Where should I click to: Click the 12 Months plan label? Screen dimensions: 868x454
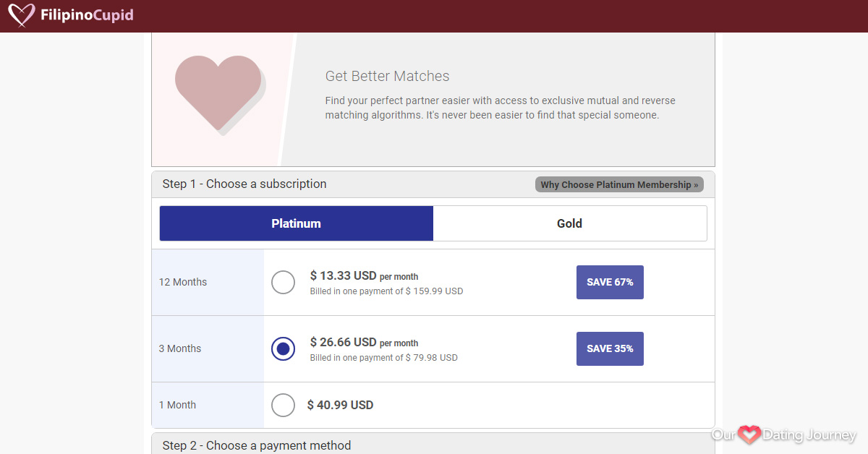(183, 282)
